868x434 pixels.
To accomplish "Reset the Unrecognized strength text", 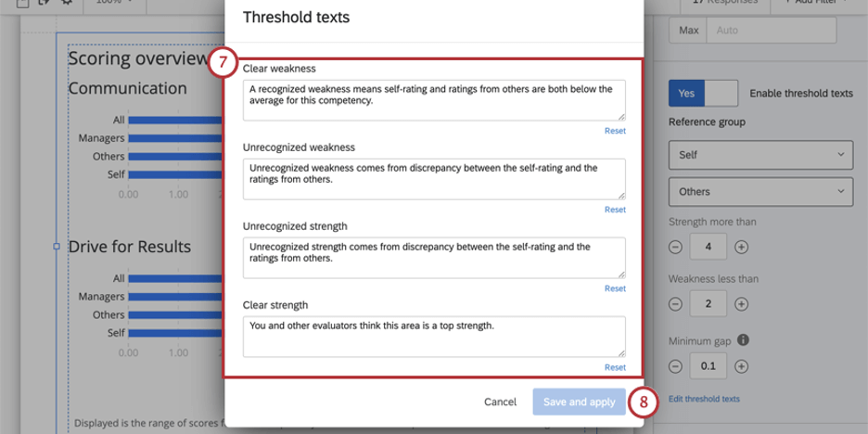I will pyautogui.click(x=615, y=288).
